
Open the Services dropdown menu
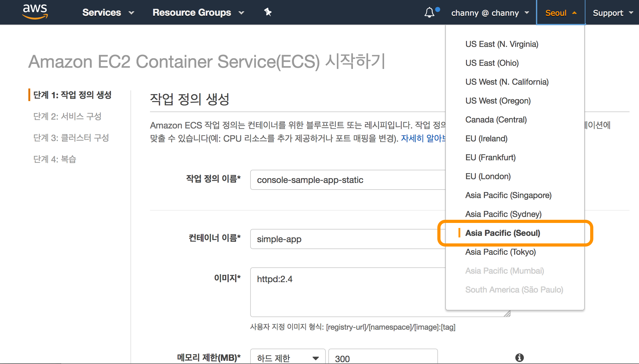click(x=108, y=13)
